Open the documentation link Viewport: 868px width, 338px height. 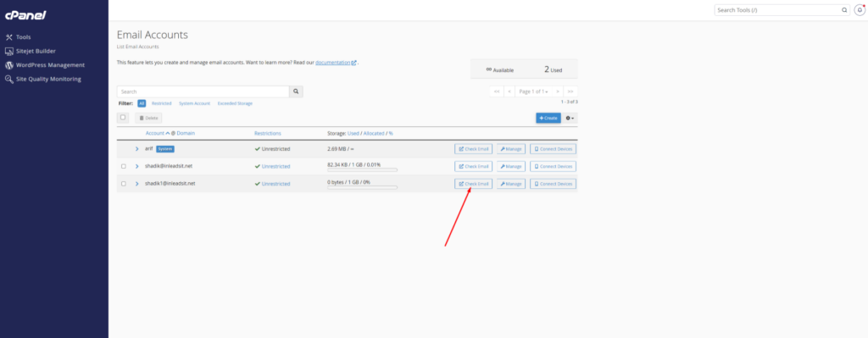[336, 63]
